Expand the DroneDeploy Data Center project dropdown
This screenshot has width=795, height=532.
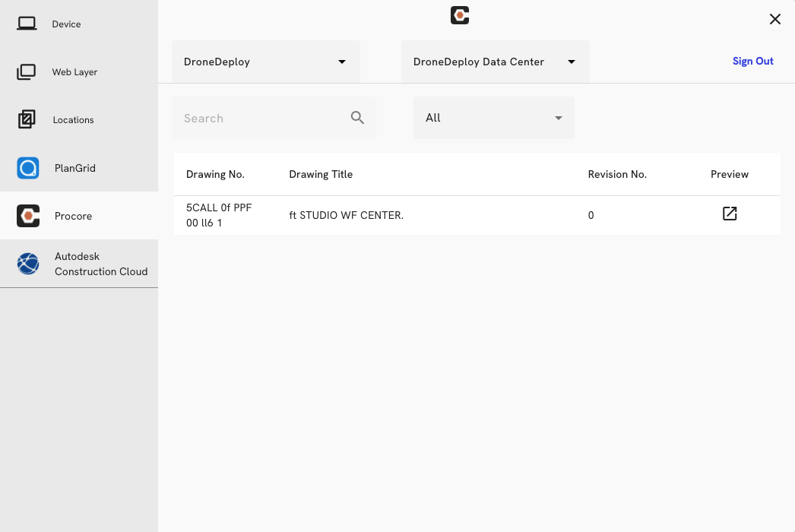pyautogui.click(x=496, y=62)
